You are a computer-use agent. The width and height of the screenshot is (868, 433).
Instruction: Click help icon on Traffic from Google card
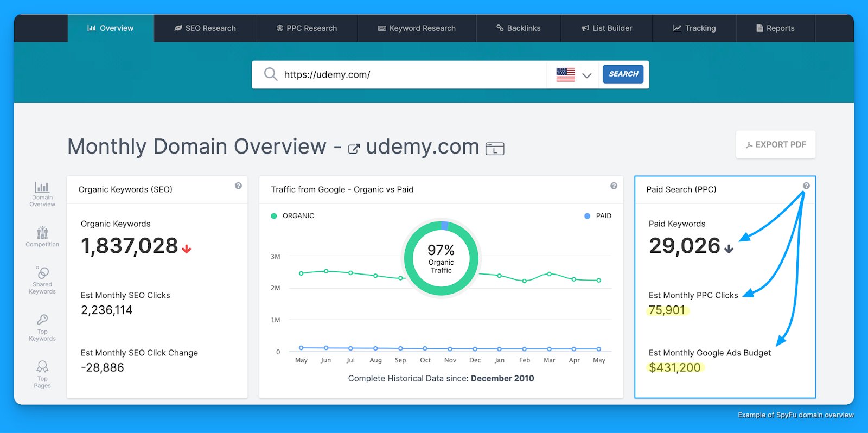pos(614,186)
